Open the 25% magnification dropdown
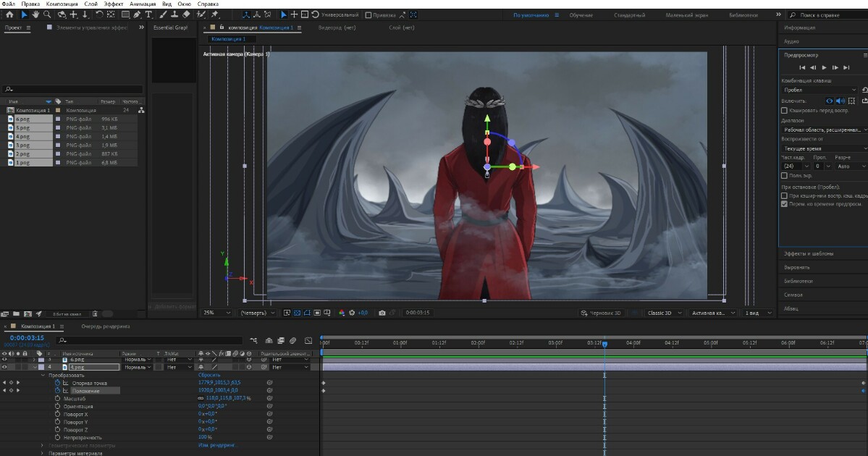This screenshot has width=868, height=456. [x=217, y=313]
